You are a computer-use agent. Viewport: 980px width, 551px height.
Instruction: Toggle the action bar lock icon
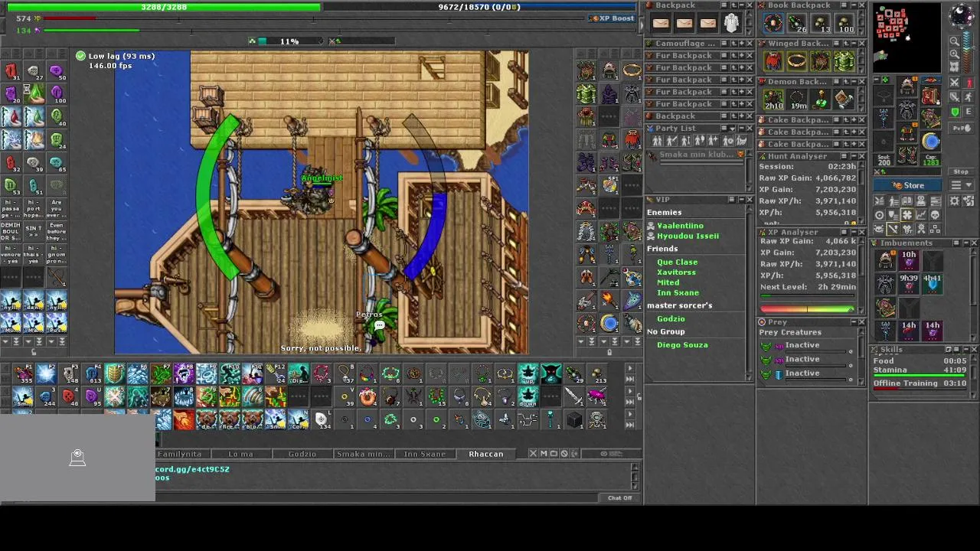(x=639, y=397)
